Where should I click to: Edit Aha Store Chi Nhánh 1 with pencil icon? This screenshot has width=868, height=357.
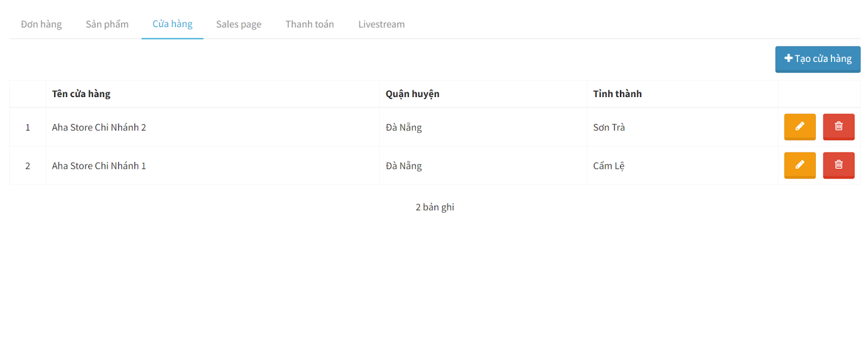click(800, 165)
